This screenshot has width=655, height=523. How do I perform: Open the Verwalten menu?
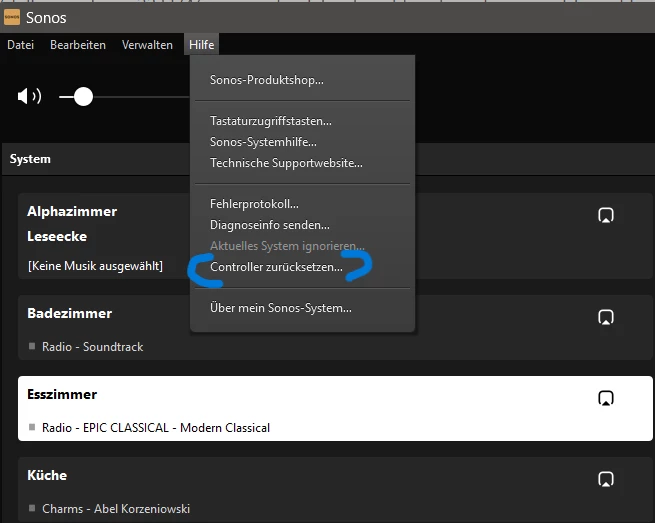[x=147, y=45]
